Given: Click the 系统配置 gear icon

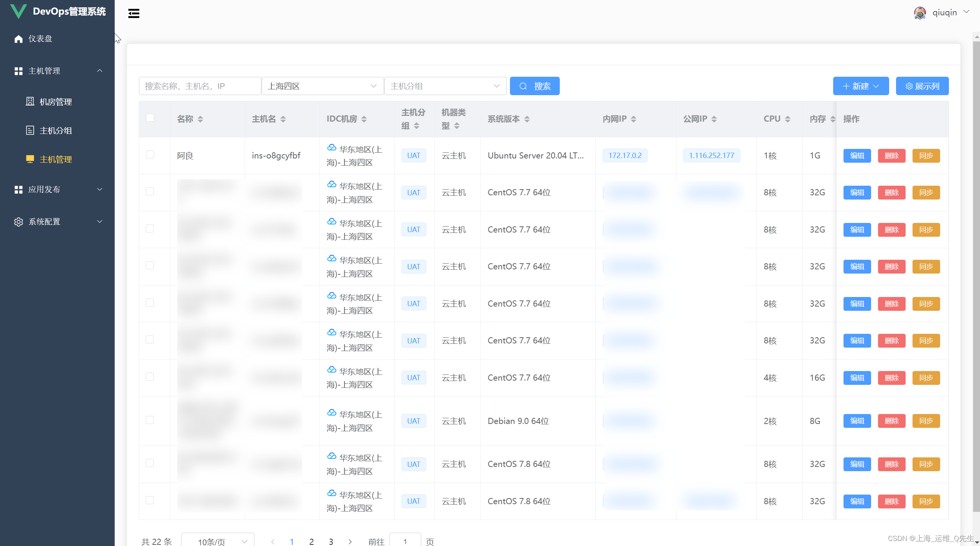Looking at the screenshot, I should [18, 221].
